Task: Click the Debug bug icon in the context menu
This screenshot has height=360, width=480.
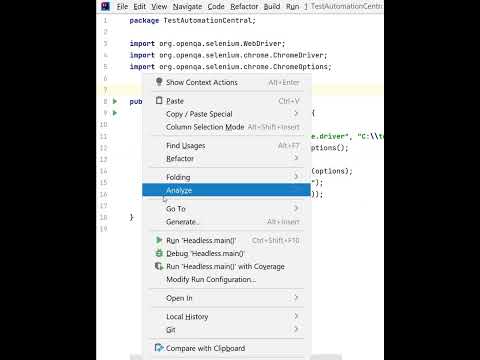Action: tap(159, 253)
